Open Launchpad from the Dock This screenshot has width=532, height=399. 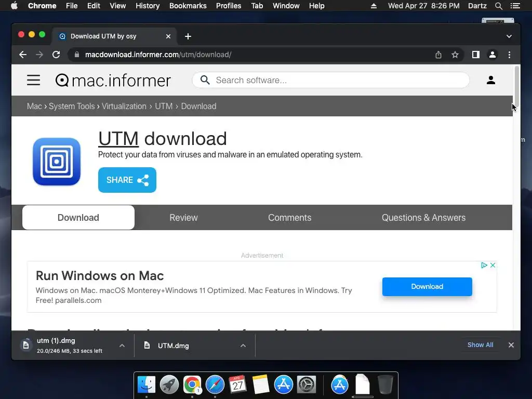pos(169,385)
